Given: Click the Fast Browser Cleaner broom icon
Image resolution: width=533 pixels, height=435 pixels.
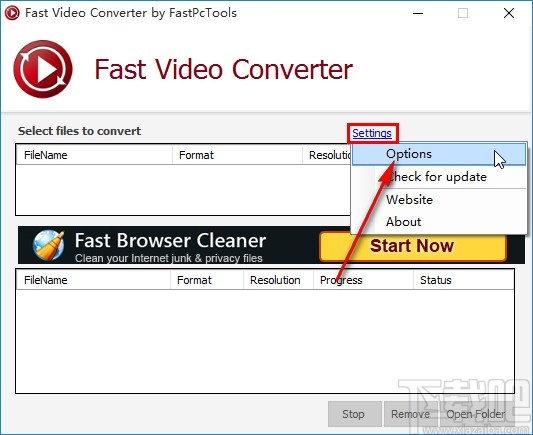Looking at the screenshot, I should coord(48,245).
